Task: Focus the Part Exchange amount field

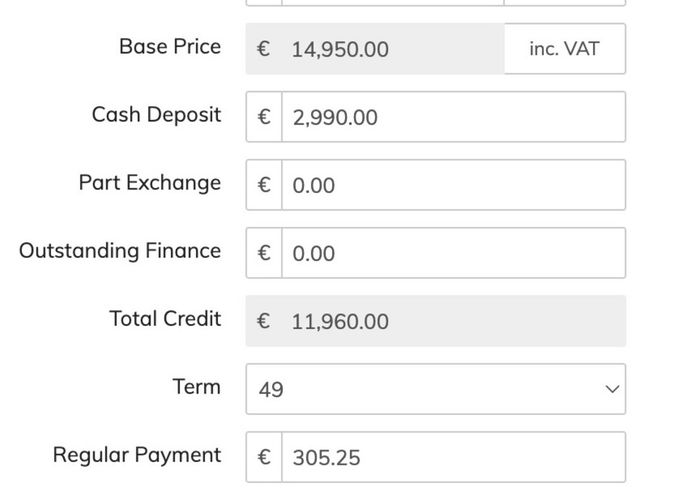Action: 454,185
